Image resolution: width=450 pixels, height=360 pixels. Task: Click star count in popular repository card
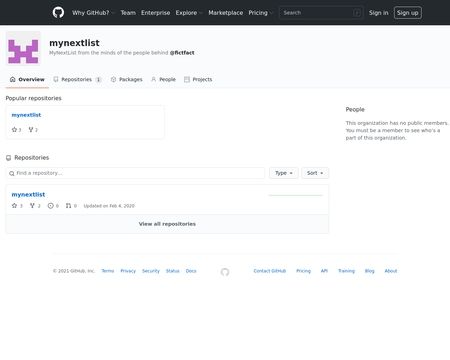click(x=16, y=130)
